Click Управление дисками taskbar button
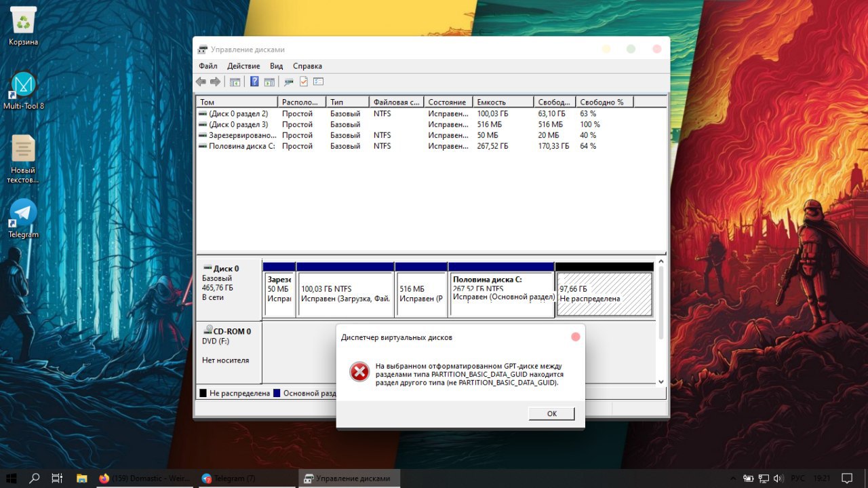The width and height of the screenshot is (868, 488). (349, 478)
